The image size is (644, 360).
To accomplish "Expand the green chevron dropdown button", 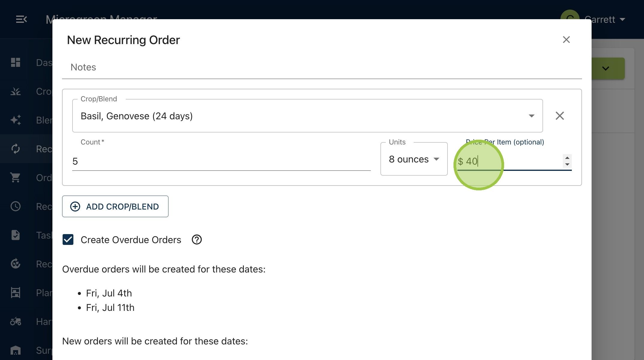I will tap(606, 68).
